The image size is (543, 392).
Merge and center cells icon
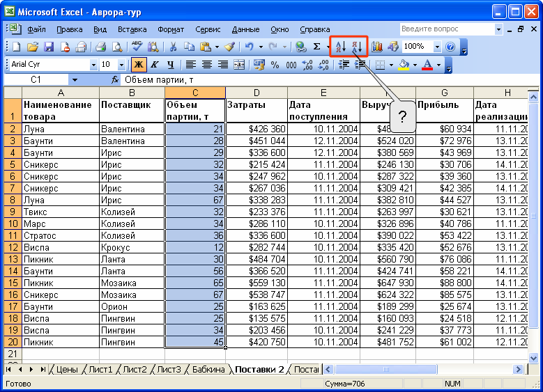click(239, 64)
